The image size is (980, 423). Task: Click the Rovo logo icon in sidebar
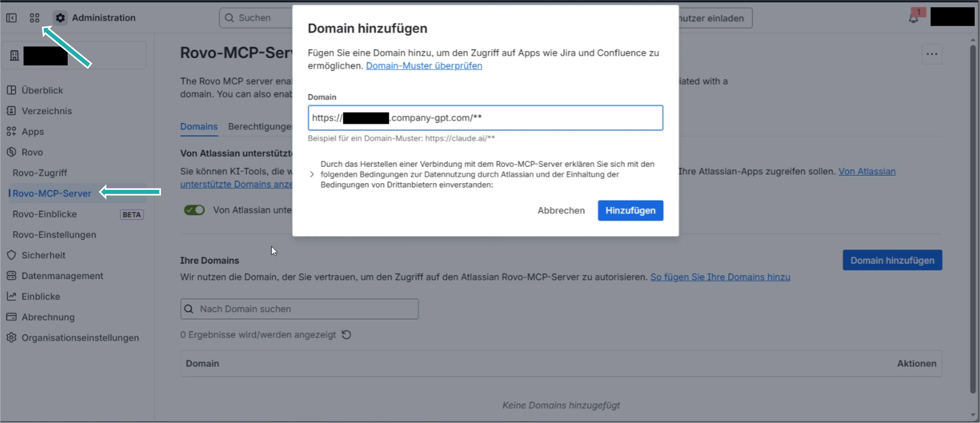click(x=11, y=152)
